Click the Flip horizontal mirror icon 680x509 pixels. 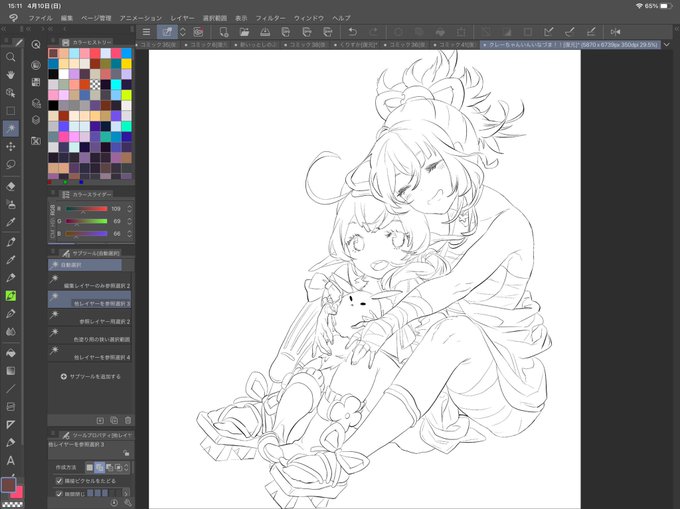click(615, 32)
